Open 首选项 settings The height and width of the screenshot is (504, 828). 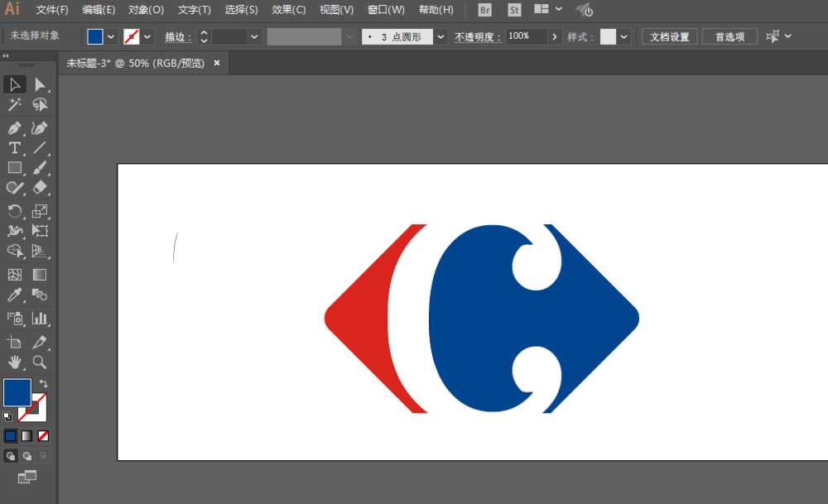click(x=728, y=36)
